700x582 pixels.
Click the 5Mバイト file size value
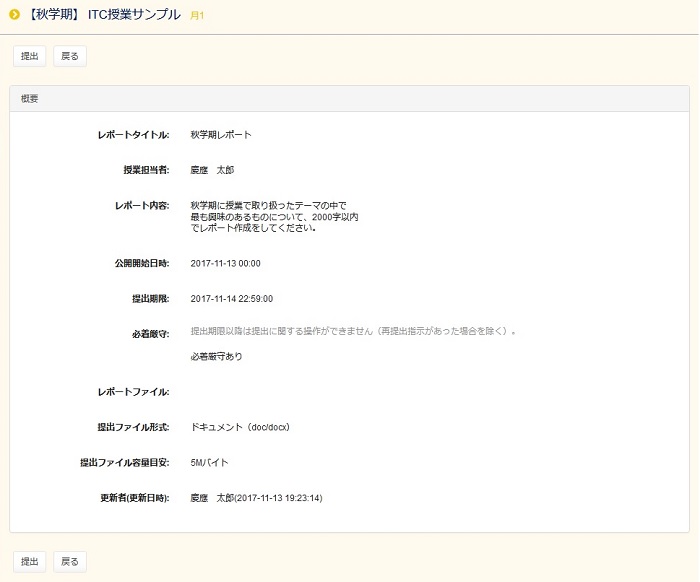209,463
